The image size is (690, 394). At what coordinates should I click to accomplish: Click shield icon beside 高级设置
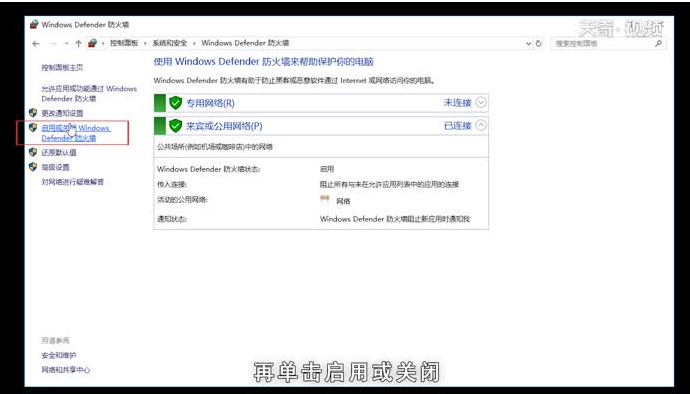pyautogui.click(x=33, y=167)
